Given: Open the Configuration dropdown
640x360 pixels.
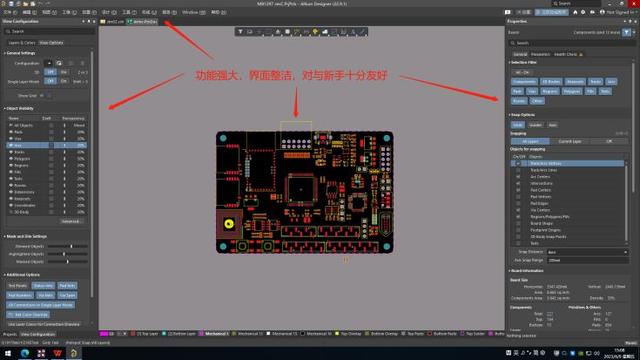Looking at the screenshot, I should [48, 63].
